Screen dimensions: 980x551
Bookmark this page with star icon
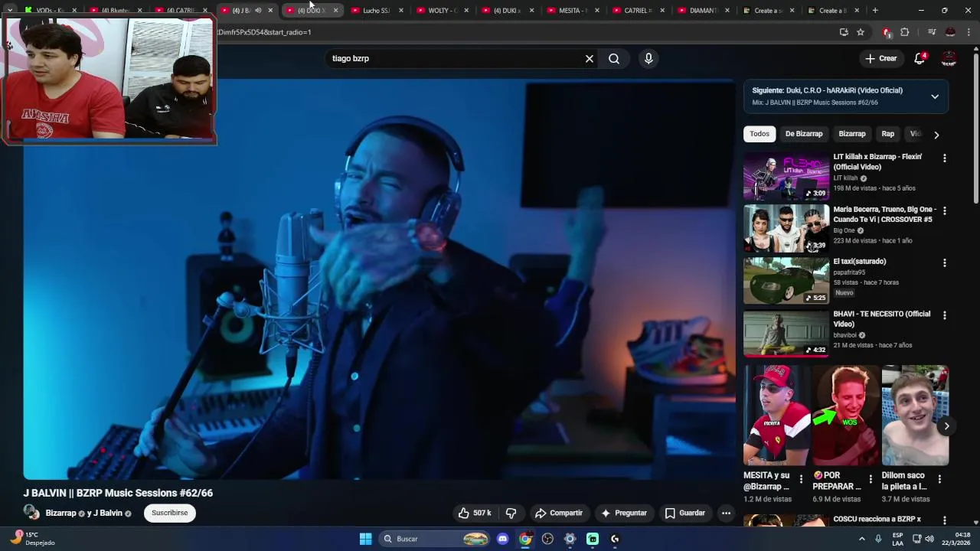coord(861,32)
